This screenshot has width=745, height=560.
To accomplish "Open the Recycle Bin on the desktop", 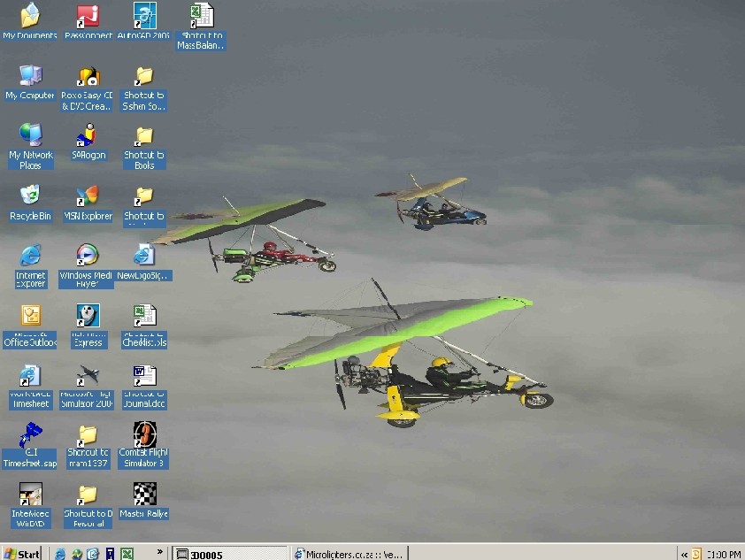I will click(x=30, y=203).
